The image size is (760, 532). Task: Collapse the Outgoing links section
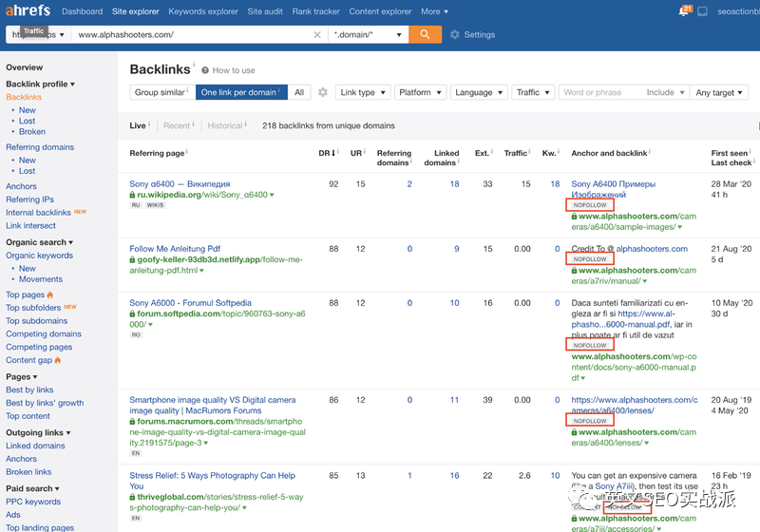(x=38, y=432)
